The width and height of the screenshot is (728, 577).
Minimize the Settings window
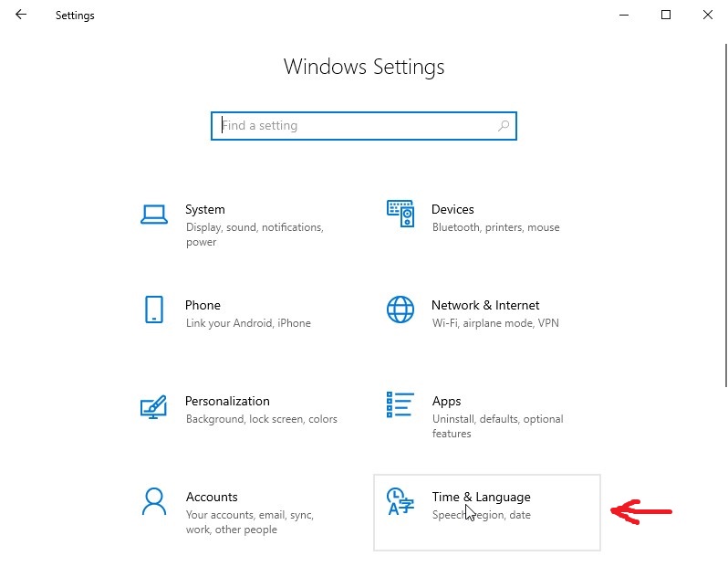pos(624,15)
